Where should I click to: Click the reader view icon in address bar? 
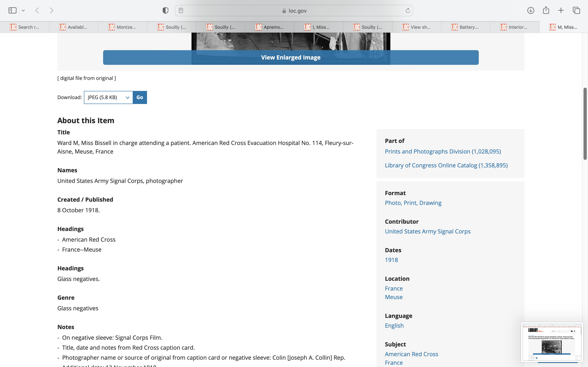[x=181, y=10]
